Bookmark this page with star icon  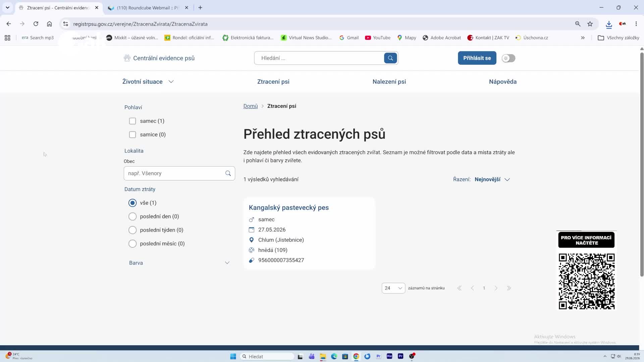coord(590,24)
